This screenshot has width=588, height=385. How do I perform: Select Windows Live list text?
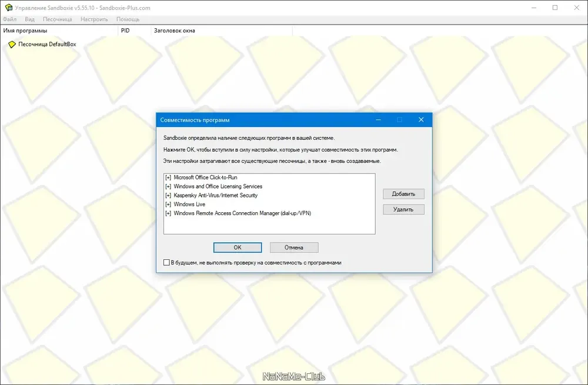[189, 205]
